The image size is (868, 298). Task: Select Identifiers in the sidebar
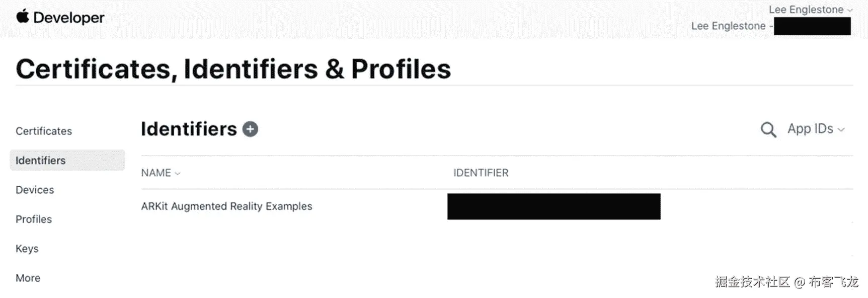point(67,161)
